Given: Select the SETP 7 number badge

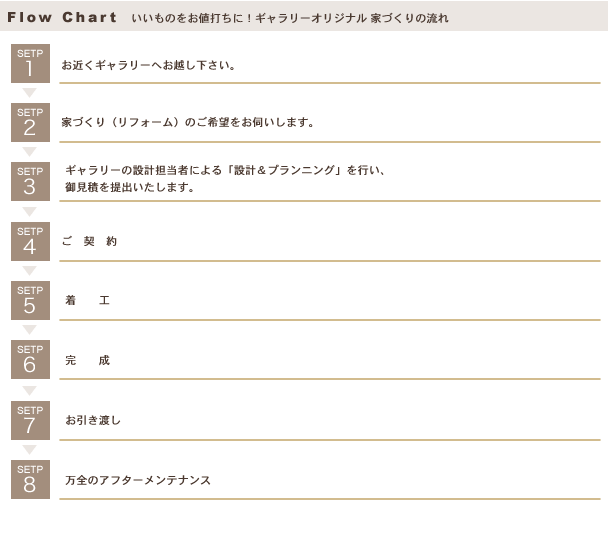Looking at the screenshot, I should click(x=30, y=420).
